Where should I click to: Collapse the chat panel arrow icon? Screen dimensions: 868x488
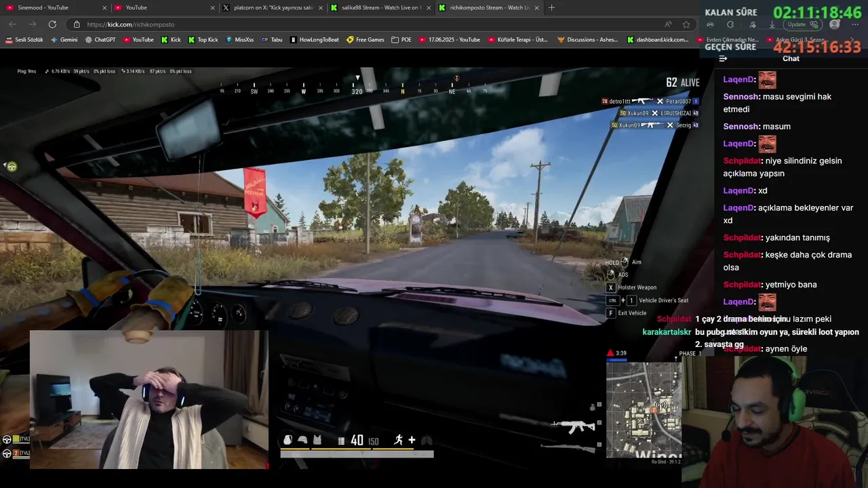(723, 58)
